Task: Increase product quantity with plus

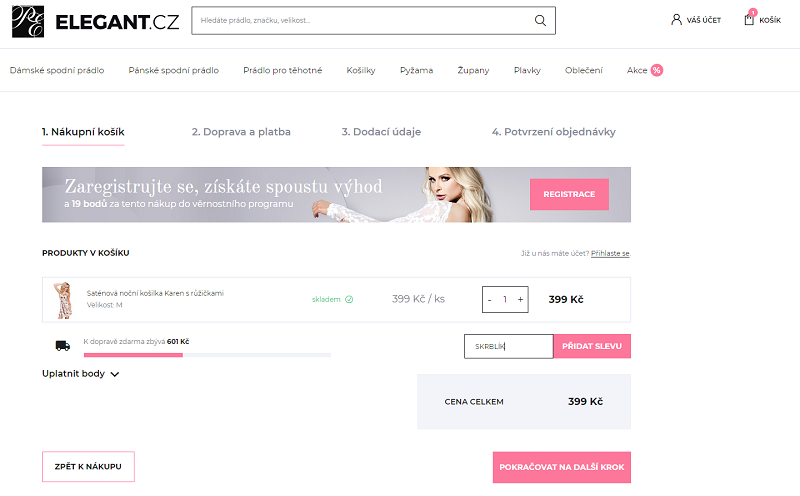Action: [x=520, y=300]
